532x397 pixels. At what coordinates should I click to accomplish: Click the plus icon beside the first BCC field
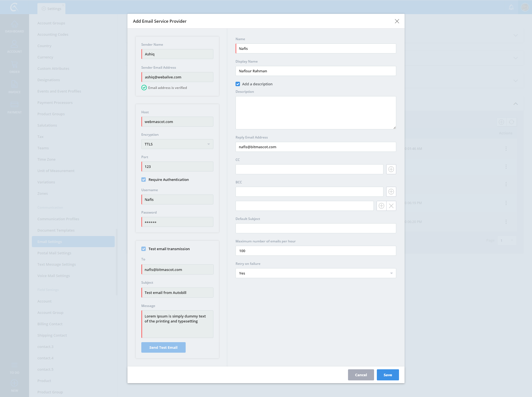pos(391,192)
